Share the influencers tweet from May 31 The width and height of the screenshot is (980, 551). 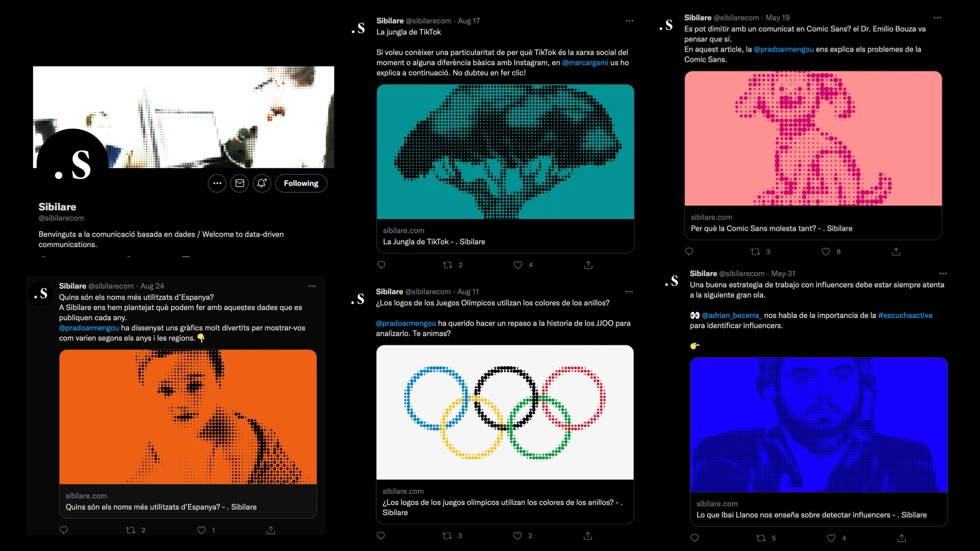[902, 538]
